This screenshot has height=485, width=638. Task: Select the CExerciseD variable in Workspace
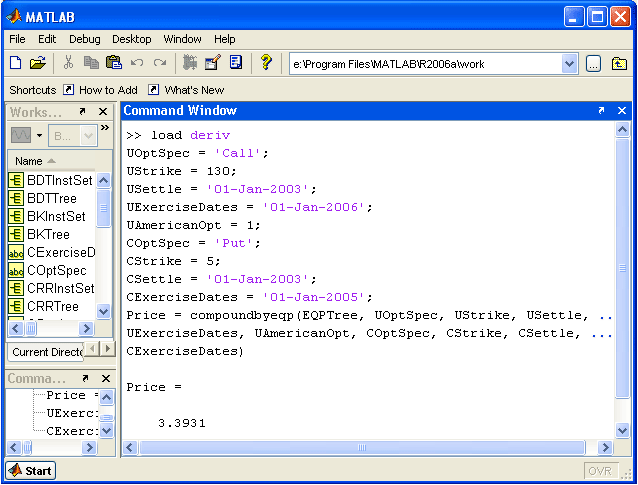(x=51, y=252)
